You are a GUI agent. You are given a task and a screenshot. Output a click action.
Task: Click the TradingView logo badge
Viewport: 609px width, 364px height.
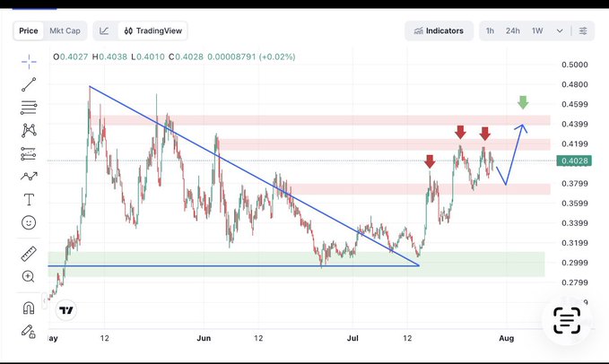coord(66,310)
